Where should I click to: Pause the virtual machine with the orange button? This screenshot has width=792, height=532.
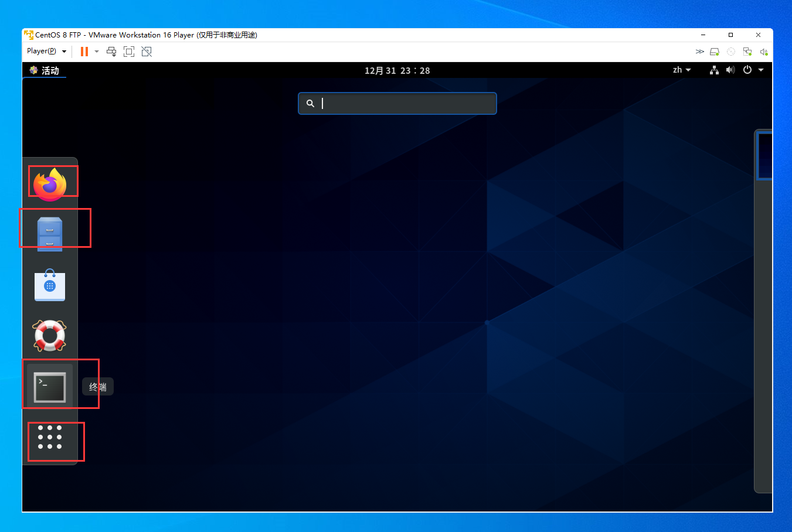coord(84,52)
